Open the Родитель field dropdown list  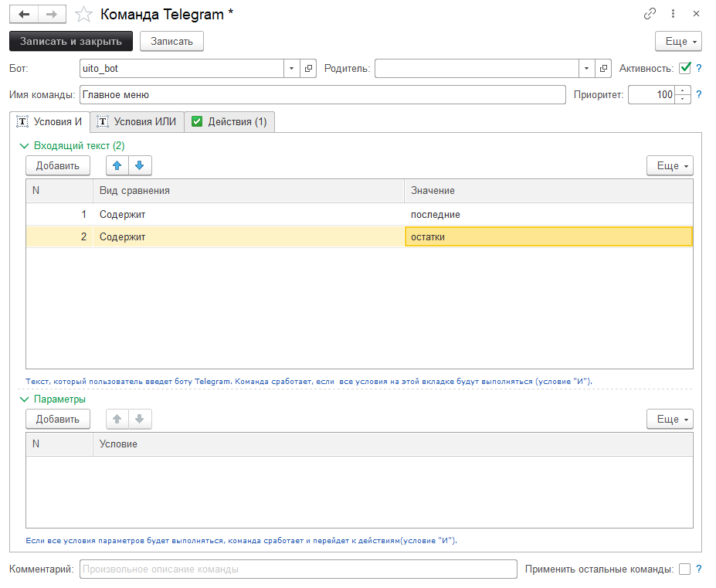tap(588, 69)
